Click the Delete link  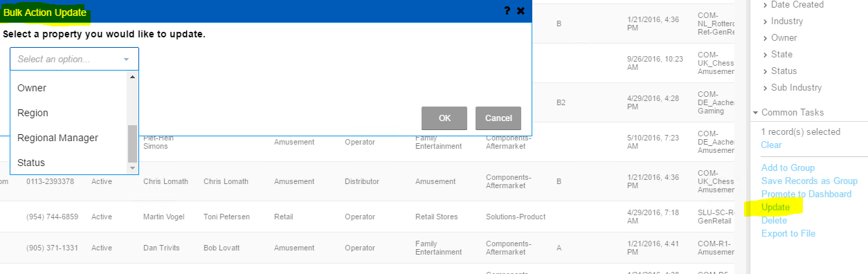774,220
